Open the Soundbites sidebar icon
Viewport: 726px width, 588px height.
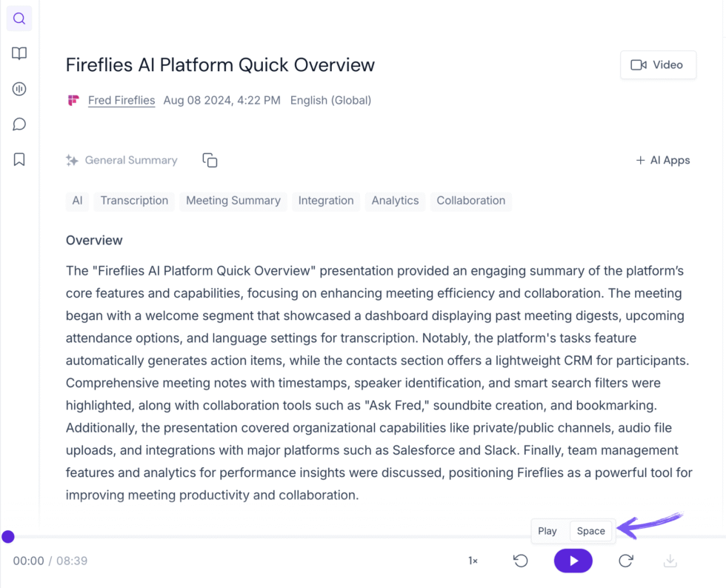pyautogui.click(x=19, y=88)
